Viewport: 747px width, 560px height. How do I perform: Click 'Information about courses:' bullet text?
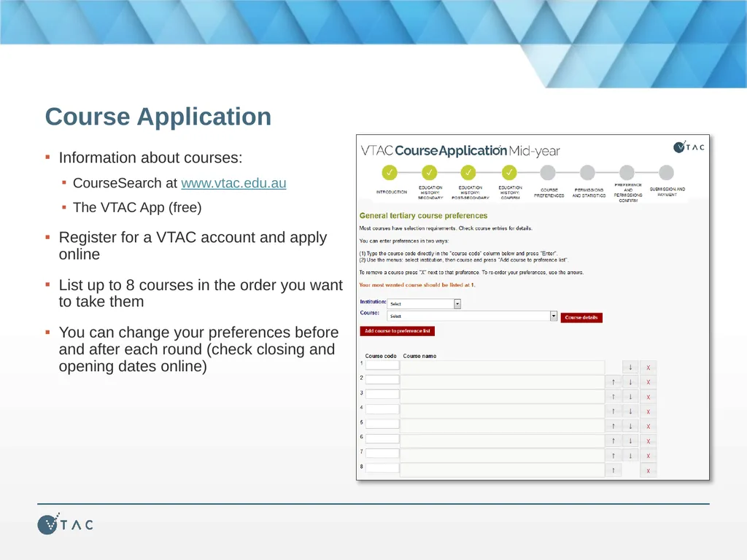coord(150,157)
